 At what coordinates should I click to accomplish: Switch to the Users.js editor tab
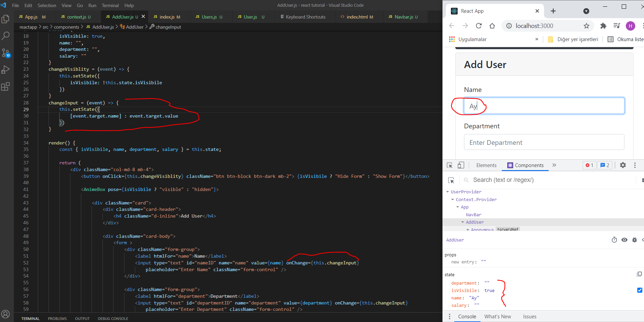click(x=209, y=17)
